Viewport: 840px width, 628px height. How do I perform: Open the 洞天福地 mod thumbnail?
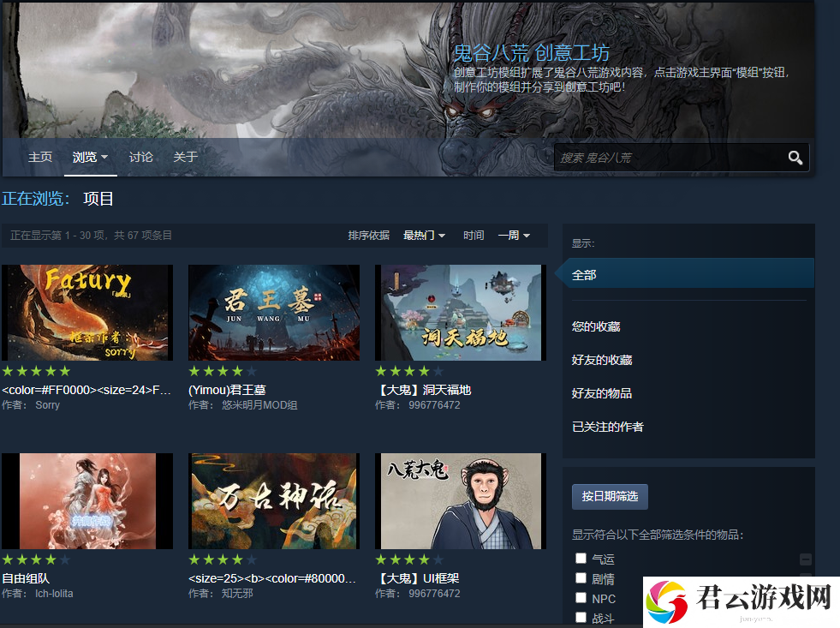[x=461, y=313]
